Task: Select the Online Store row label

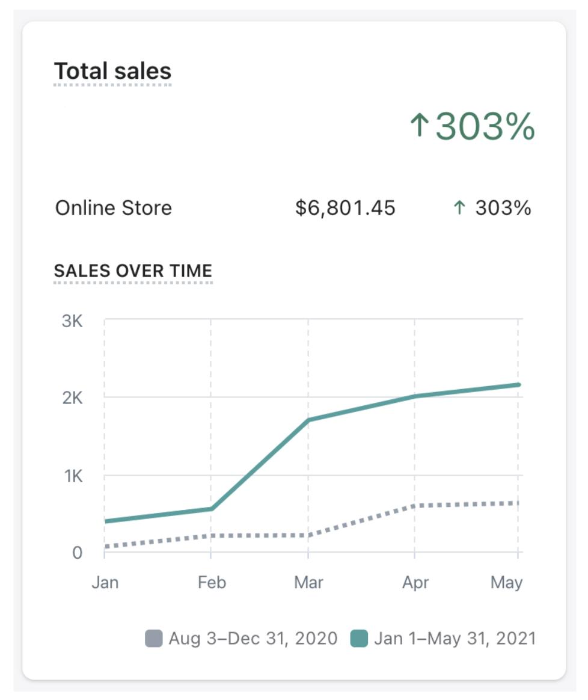Action: tap(114, 208)
